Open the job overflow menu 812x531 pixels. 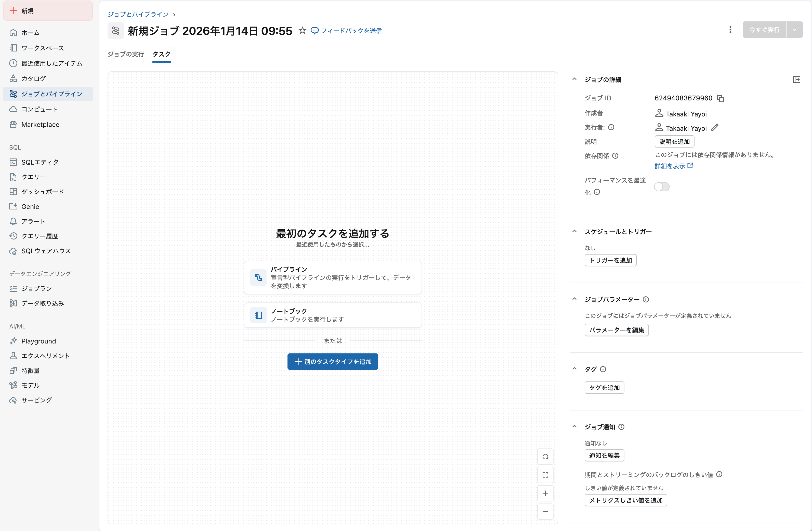730,30
